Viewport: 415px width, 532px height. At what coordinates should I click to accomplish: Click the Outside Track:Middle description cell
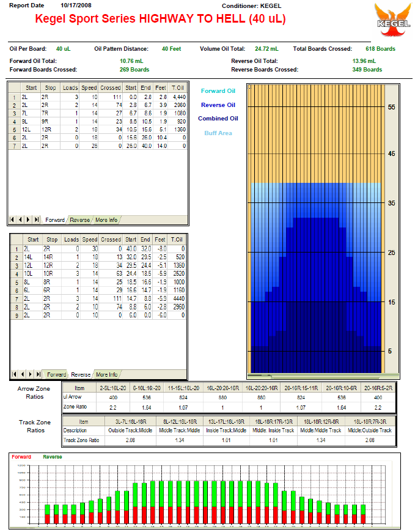point(131,430)
